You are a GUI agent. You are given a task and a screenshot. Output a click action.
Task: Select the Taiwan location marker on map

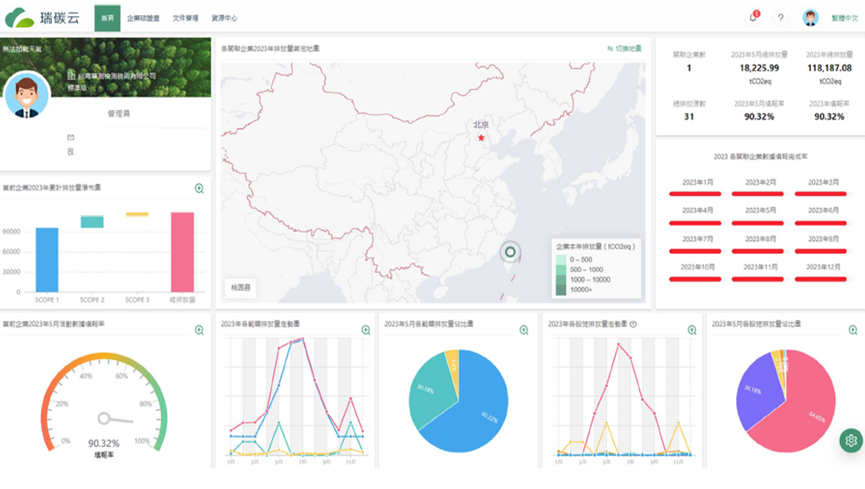(510, 252)
